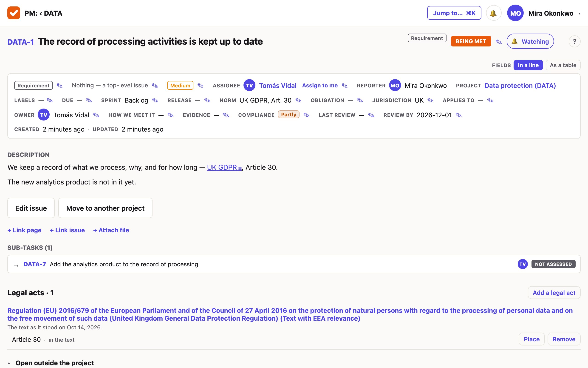
Task: Edit the Evidence field pencil
Action: pos(226,115)
